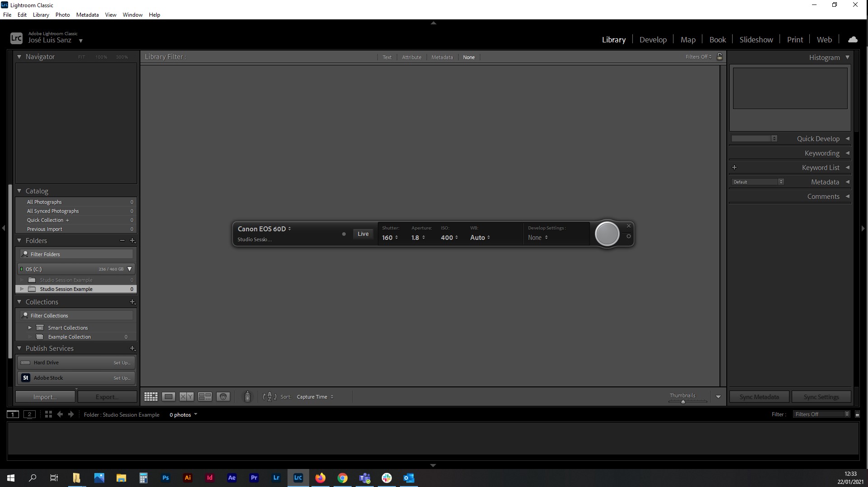The image size is (868, 487).
Task: Switch to Grid view in the toolbar
Action: [151, 396]
